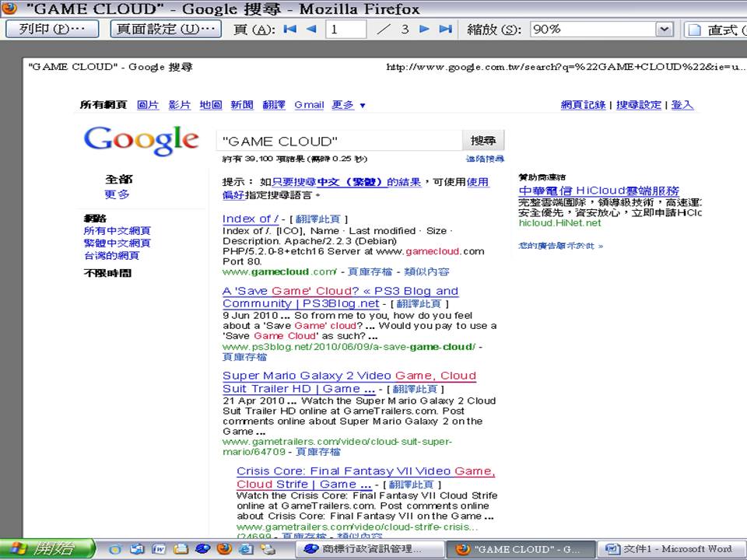Open the 'Index of /' search result
This screenshot has height=560, width=747.
pyautogui.click(x=250, y=219)
